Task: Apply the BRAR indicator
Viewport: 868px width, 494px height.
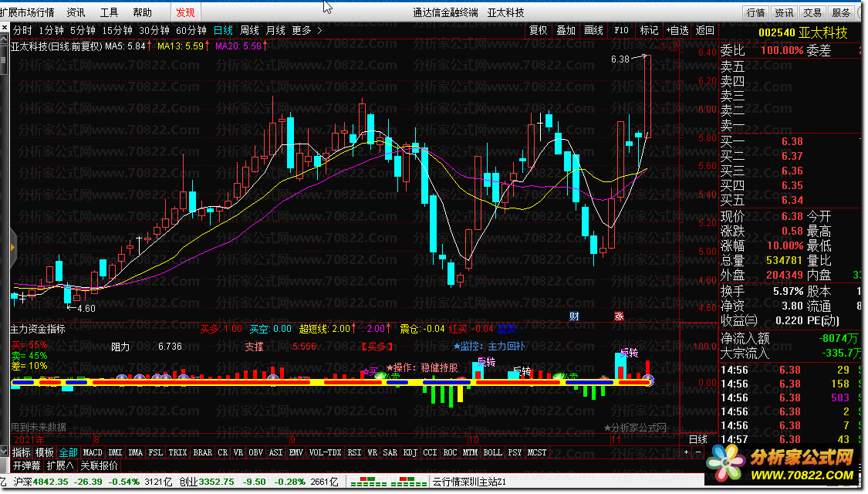Action: tap(203, 452)
